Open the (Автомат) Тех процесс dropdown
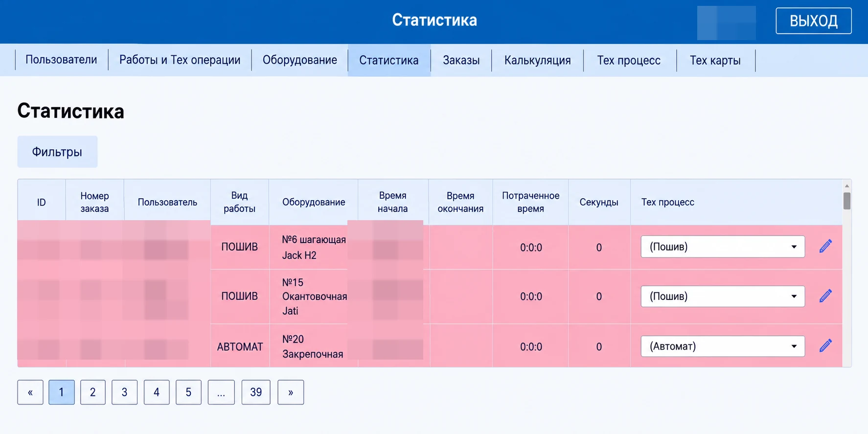Image resolution: width=868 pixels, height=434 pixels. pyautogui.click(x=723, y=346)
